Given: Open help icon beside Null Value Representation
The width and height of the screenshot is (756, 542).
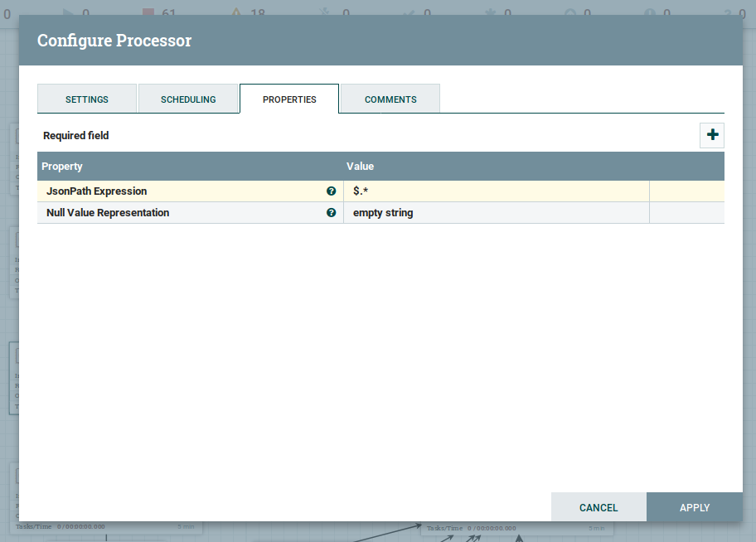Looking at the screenshot, I should click(332, 213).
